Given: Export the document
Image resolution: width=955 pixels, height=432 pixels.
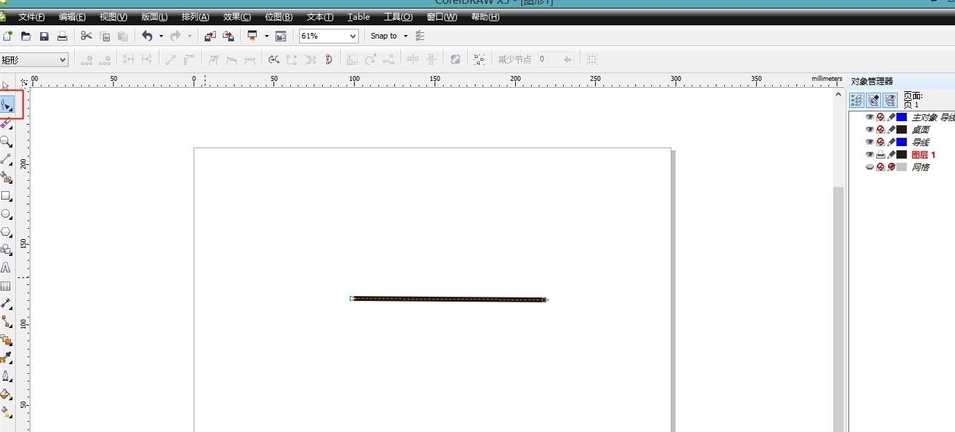Looking at the screenshot, I should pyautogui.click(x=228, y=36).
